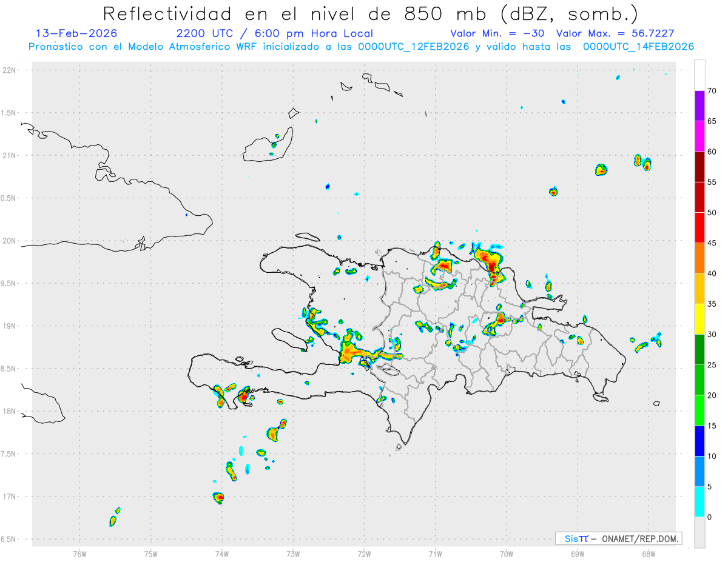This screenshot has width=728, height=562.
Task: Click the '69W' longitude axis label
Action: [578, 554]
